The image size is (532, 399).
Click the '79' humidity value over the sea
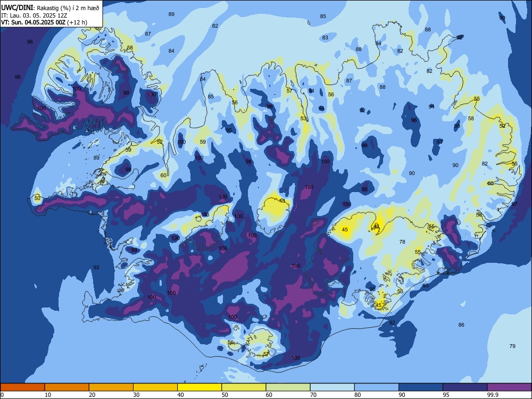pos(512,346)
